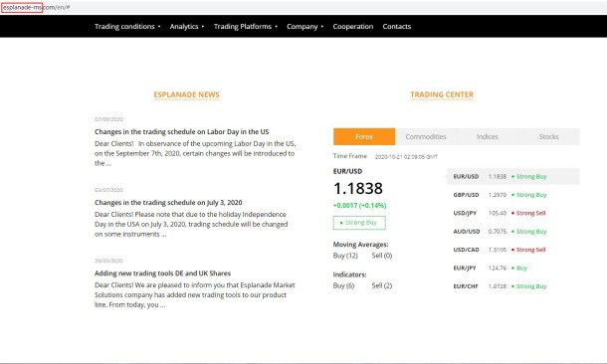Viewport: 607px width, 364px height.
Task: Click the 03/07/2020 news date
Action: tap(108, 190)
